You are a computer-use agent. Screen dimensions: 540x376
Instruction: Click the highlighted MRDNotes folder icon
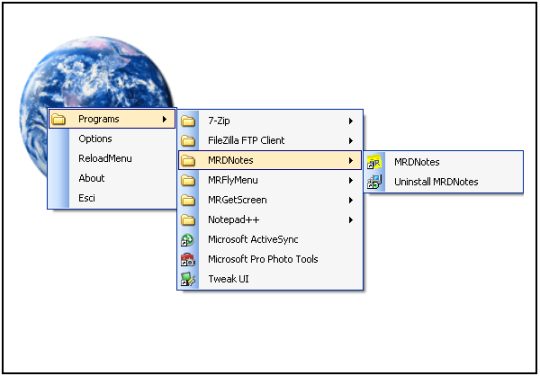tap(188, 160)
